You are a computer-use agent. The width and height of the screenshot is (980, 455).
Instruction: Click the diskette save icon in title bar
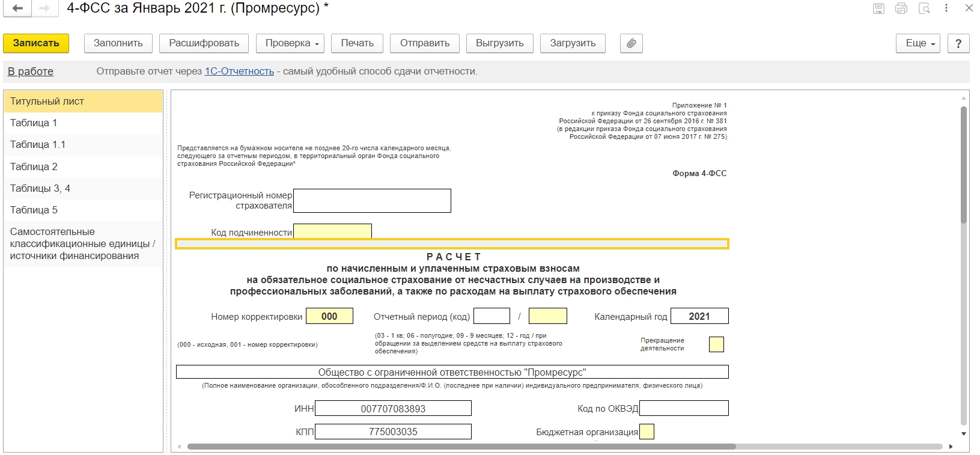(x=878, y=8)
